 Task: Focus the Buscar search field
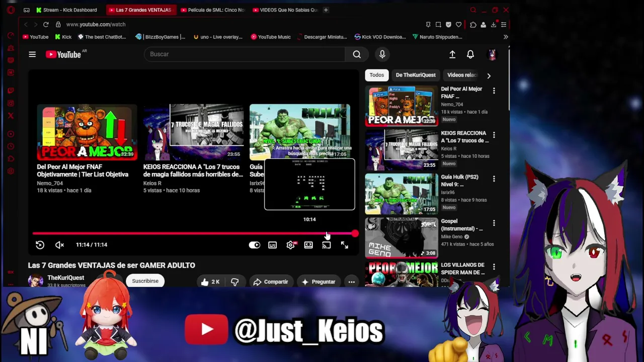245,54
